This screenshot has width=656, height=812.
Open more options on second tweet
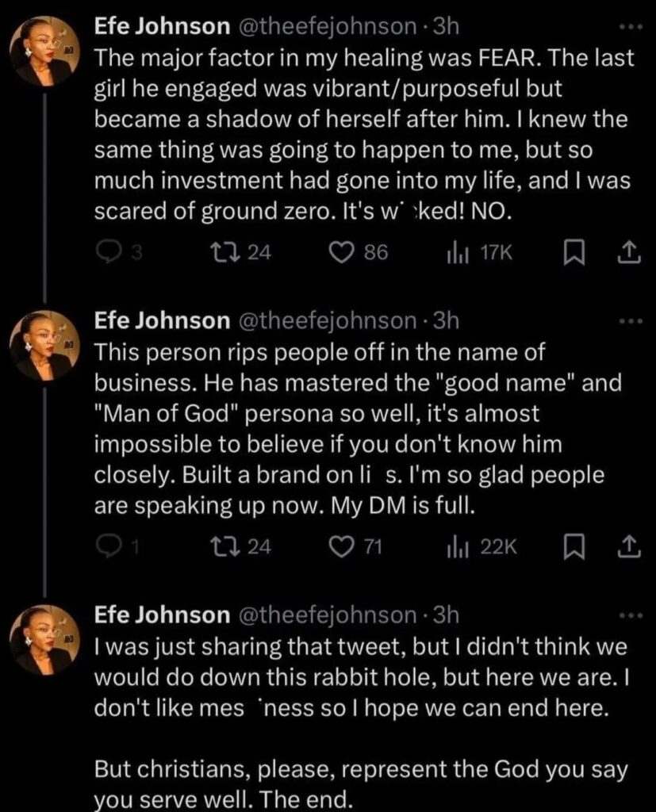pyautogui.click(x=627, y=321)
